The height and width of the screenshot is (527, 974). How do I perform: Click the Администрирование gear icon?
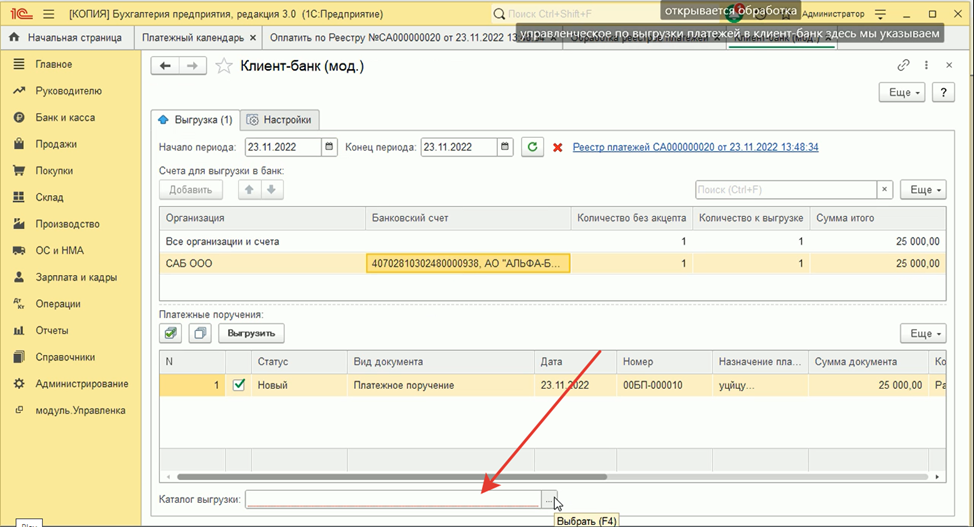(19, 384)
